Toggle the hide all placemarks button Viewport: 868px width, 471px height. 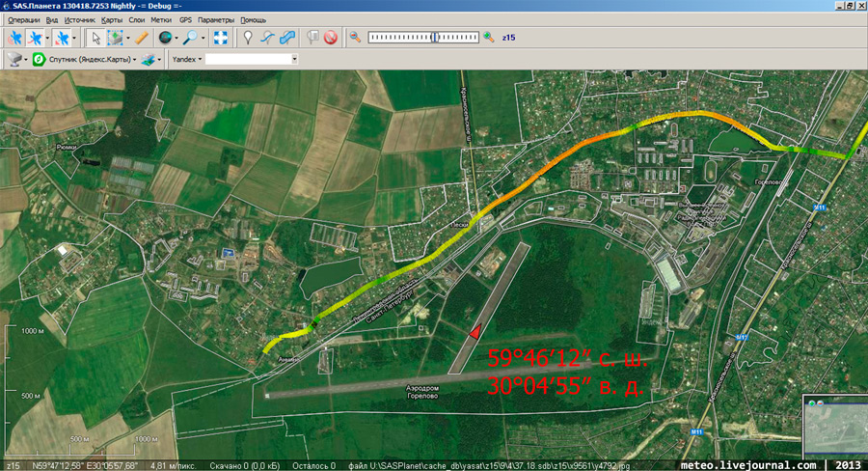tap(331, 38)
